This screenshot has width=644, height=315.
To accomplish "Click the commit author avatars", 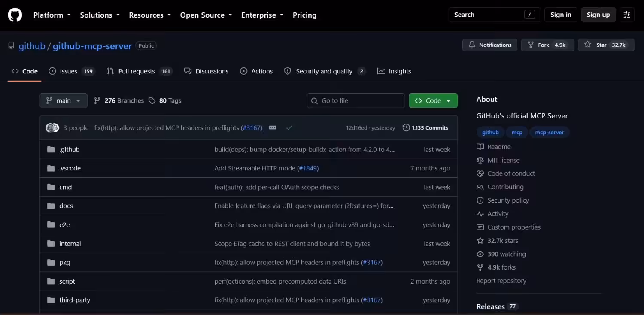I will tap(52, 128).
